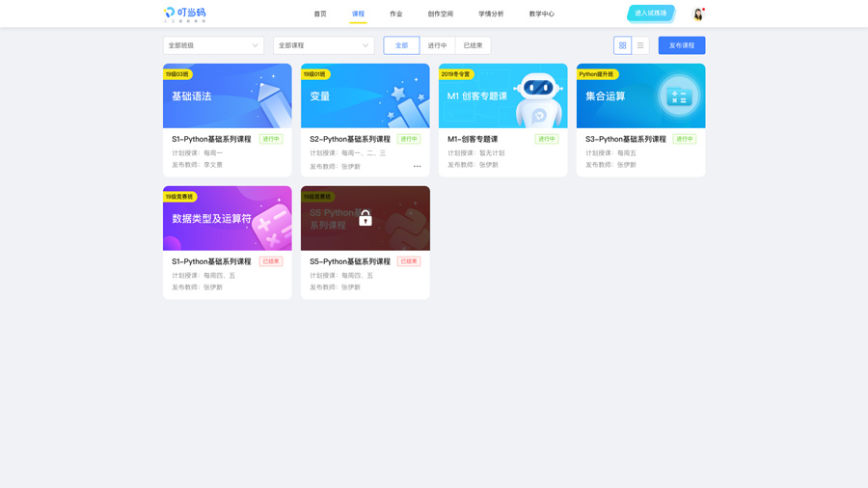The image size is (868, 488).
Task: Click 计划授课: 每周五 text
Action: click(x=610, y=152)
